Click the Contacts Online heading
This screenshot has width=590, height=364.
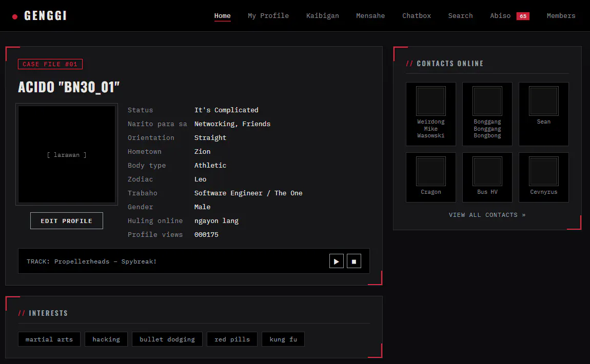tap(445, 64)
